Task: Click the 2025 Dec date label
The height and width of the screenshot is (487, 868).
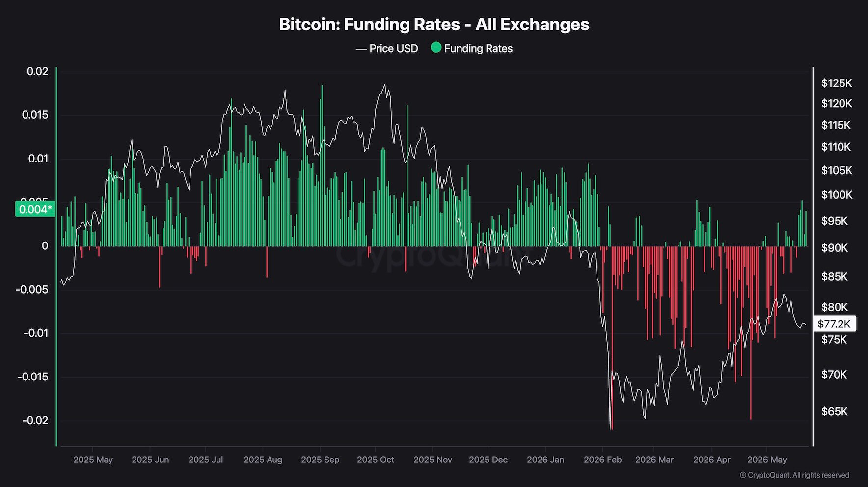Action: pyautogui.click(x=488, y=460)
